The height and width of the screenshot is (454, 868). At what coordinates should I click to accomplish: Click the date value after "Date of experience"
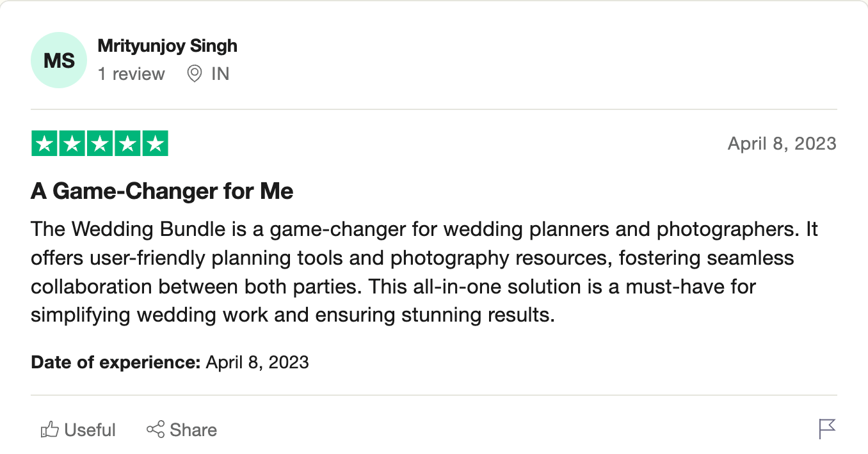[257, 363]
